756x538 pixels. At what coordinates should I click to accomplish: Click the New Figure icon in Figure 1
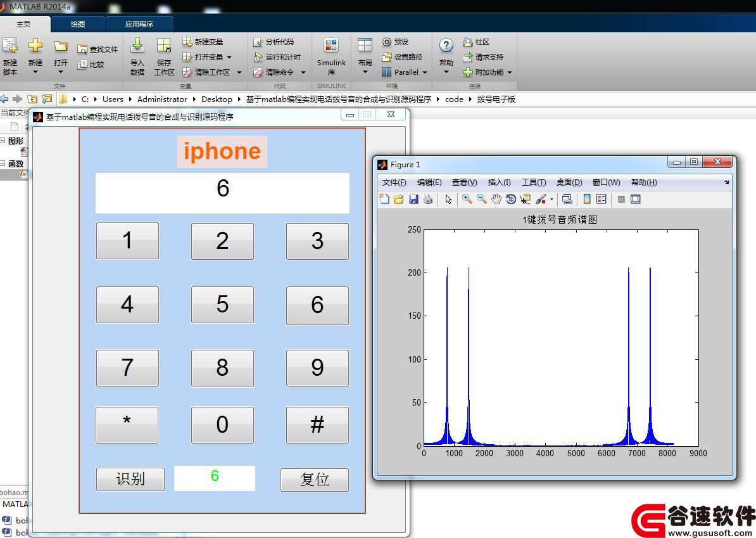pos(384,199)
